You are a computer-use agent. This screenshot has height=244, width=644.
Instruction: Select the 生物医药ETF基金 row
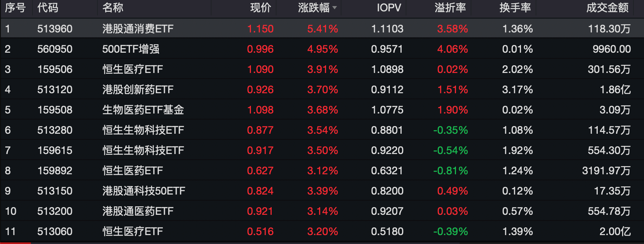(143, 110)
